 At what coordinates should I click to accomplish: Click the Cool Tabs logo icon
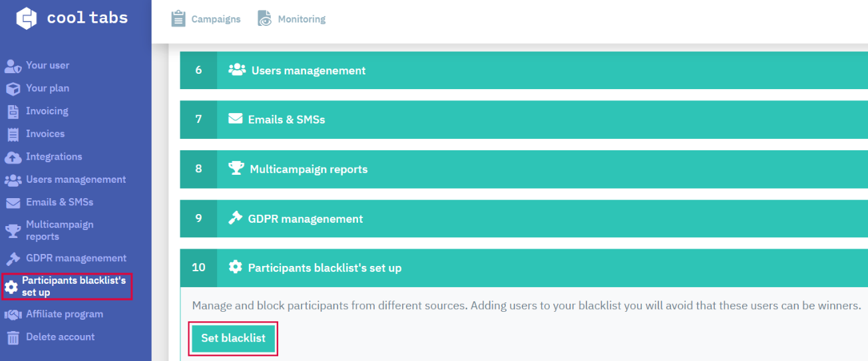(x=27, y=19)
